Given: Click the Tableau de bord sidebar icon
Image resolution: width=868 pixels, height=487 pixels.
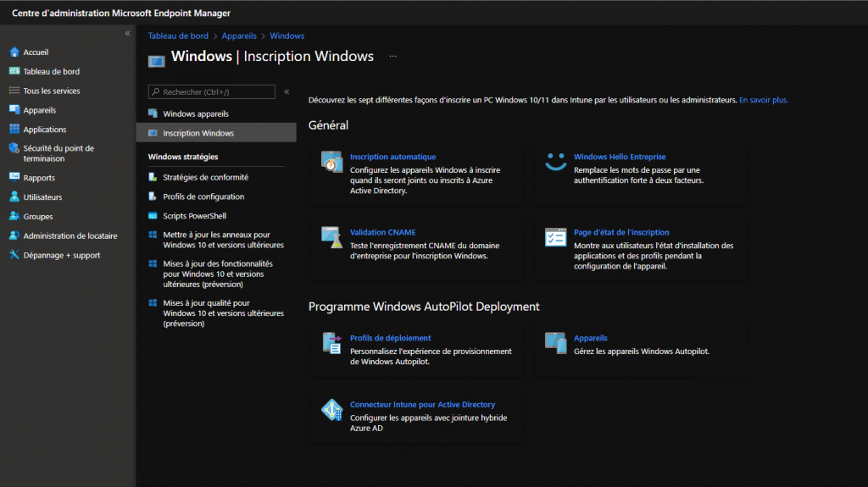Looking at the screenshot, I should pyautogui.click(x=14, y=71).
